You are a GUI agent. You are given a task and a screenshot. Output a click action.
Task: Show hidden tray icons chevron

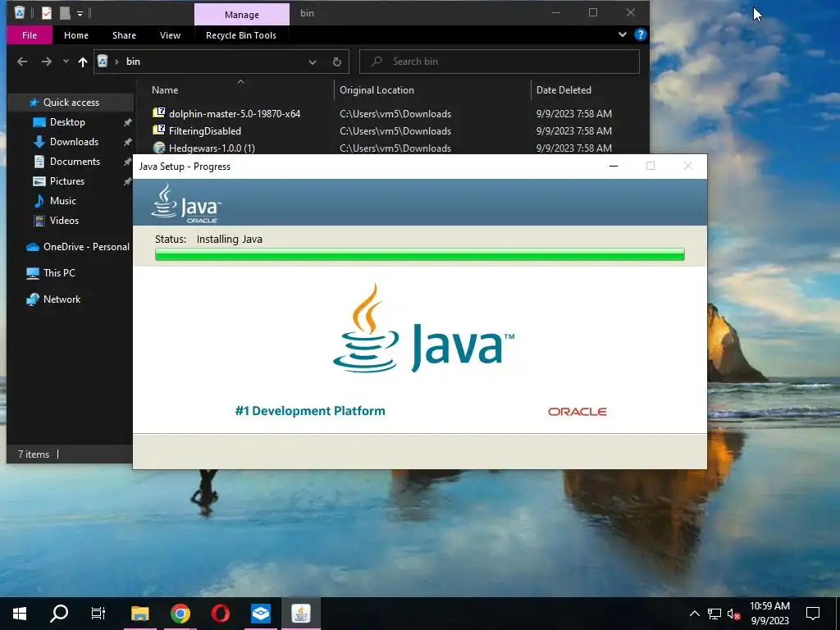tap(694, 614)
